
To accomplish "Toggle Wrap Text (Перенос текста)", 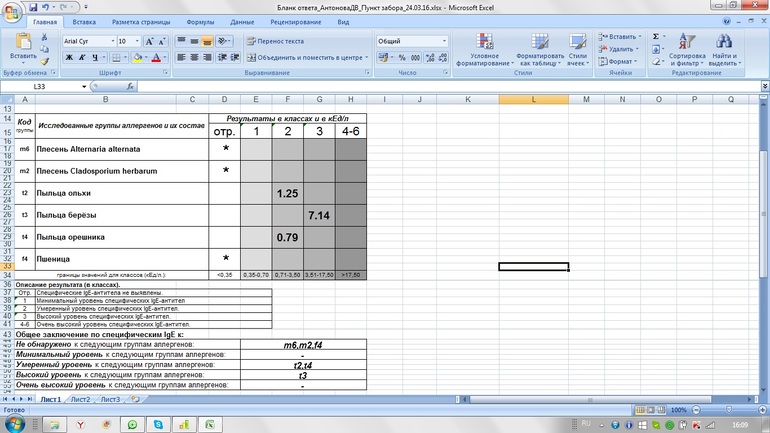I will [274, 41].
